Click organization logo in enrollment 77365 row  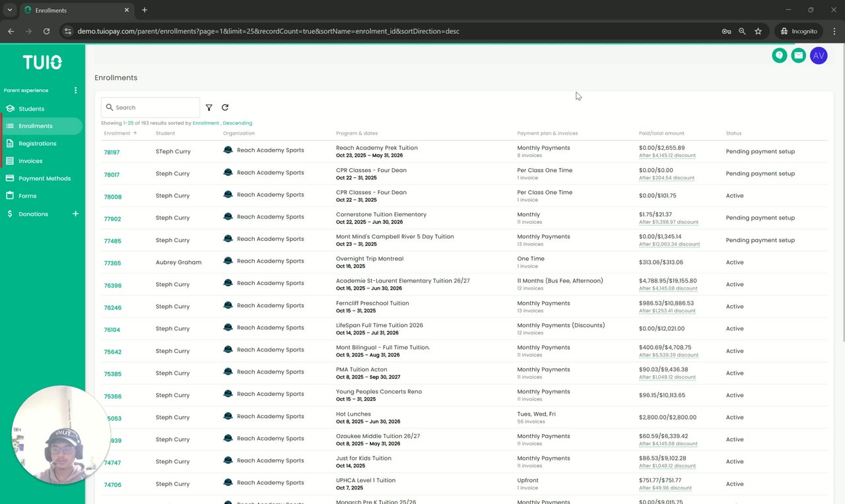(228, 261)
